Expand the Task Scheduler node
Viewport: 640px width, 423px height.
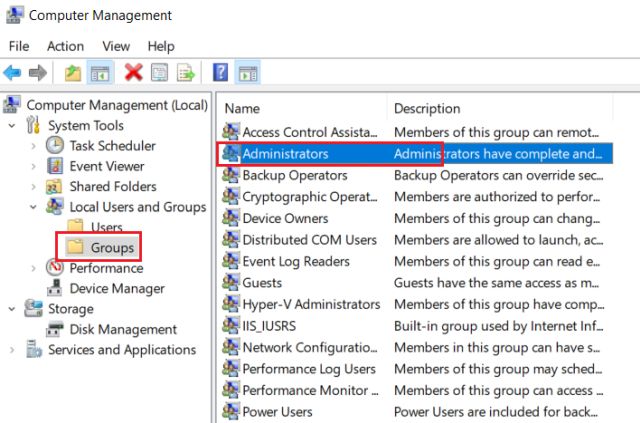(33, 146)
